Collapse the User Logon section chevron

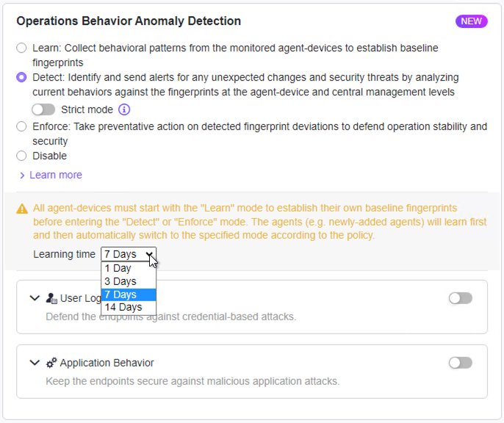coord(35,298)
